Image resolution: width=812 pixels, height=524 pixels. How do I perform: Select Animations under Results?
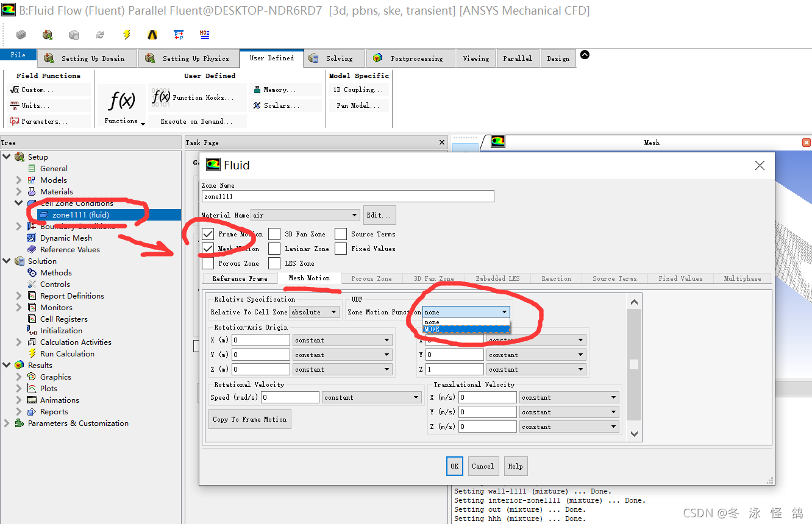60,400
